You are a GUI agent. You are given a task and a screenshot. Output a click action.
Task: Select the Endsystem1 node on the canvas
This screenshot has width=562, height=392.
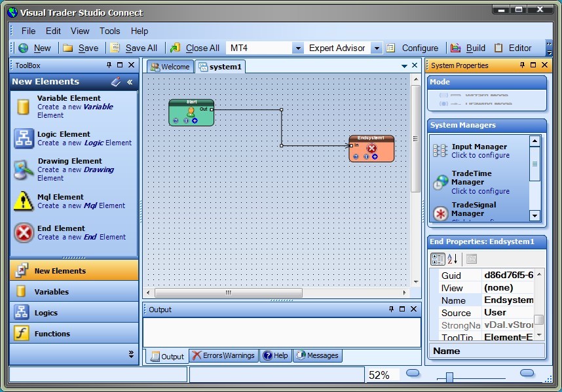371,149
